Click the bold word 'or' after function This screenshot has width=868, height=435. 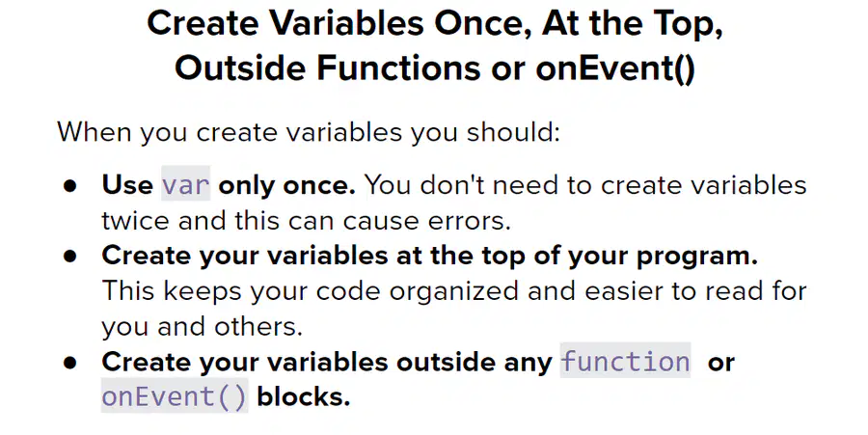[x=720, y=363]
